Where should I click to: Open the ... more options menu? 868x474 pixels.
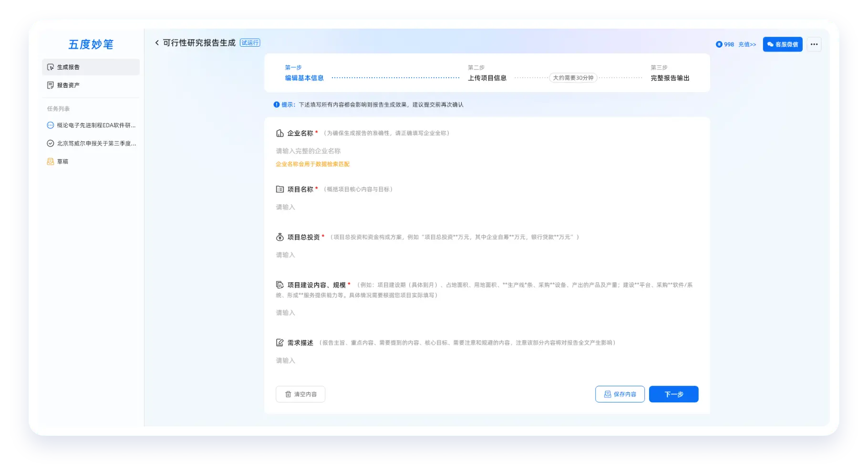[x=814, y=44]
